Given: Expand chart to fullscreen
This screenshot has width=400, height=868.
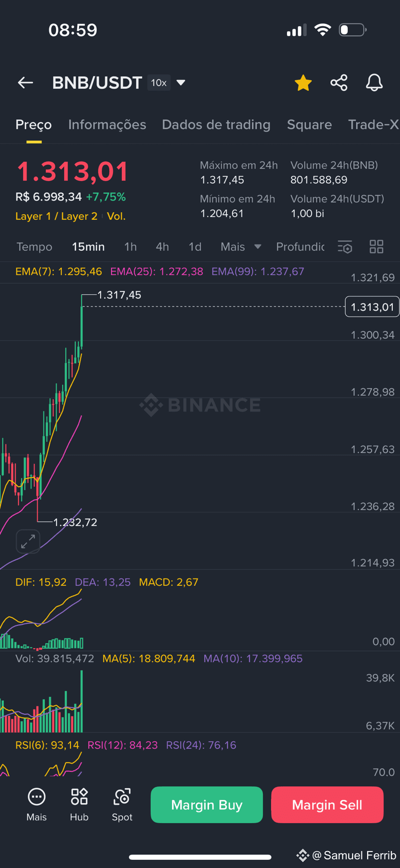Looking at the screenshot, I should click(x=28, y=541).
